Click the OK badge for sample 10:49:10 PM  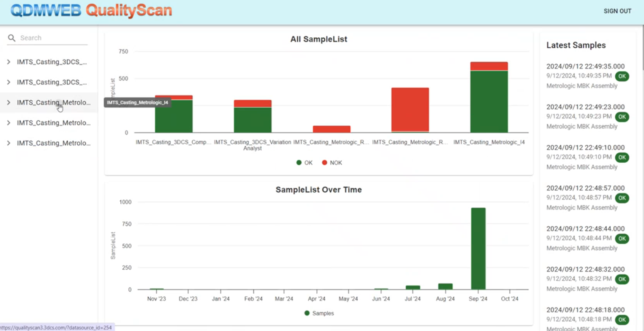622,157
